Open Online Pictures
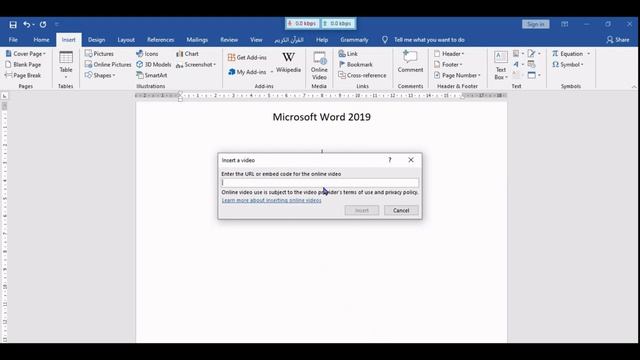Viewport: 640px width, 360px height. [108, 64]
